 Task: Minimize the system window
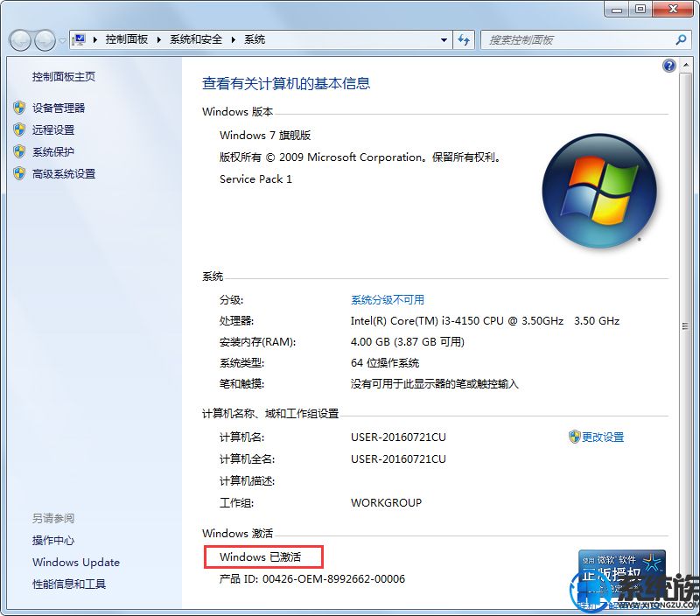[617, 9]
